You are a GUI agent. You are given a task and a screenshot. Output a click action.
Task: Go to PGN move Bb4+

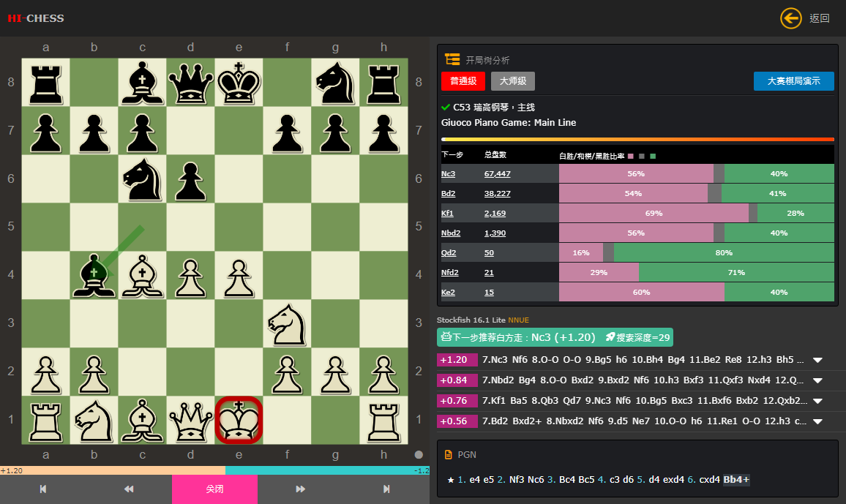[736, 480]
